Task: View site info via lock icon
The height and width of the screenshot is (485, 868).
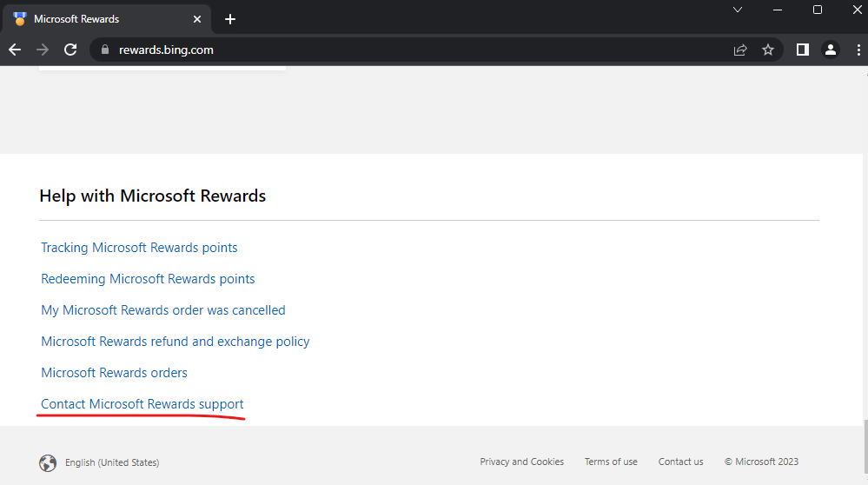Action: coord(105,50)
